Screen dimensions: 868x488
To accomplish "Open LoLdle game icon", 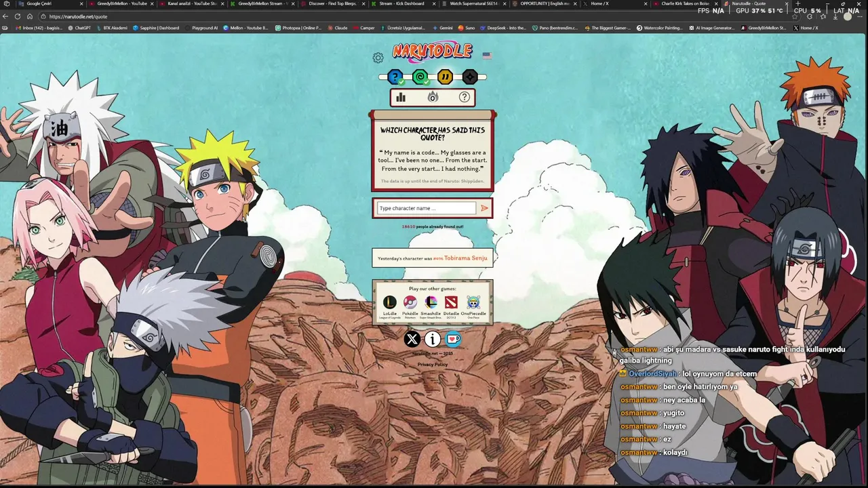I will click(390, 302).
